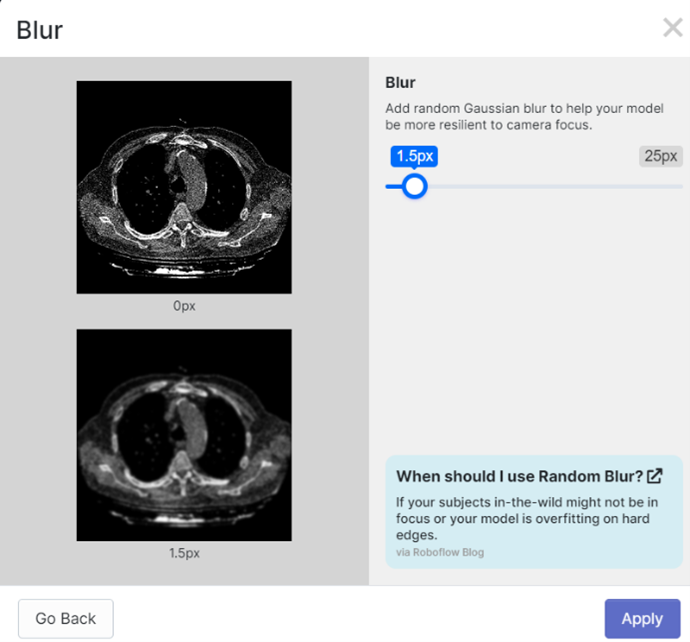Image resolution: width=690 pixels, height=642 pixels.
Task: Open the "When should I use Random Blur?" link
Action: (x=519, y=476)
